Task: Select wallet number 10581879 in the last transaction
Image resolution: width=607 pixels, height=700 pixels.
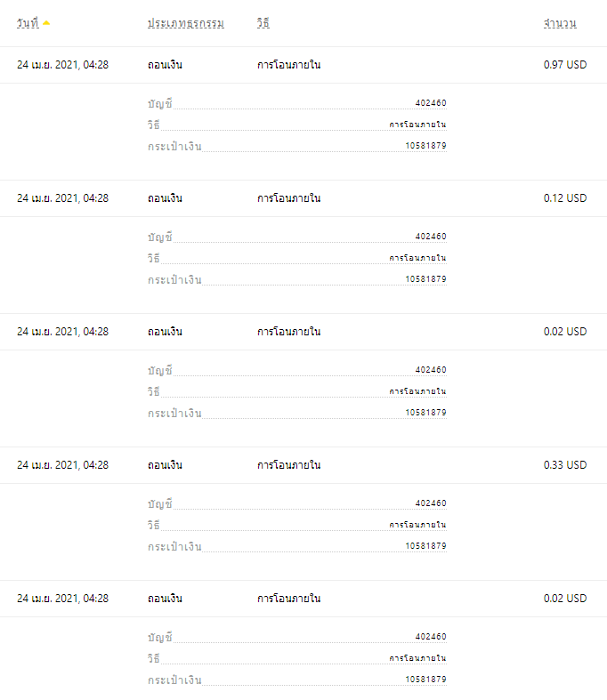Action: [425, 680]
